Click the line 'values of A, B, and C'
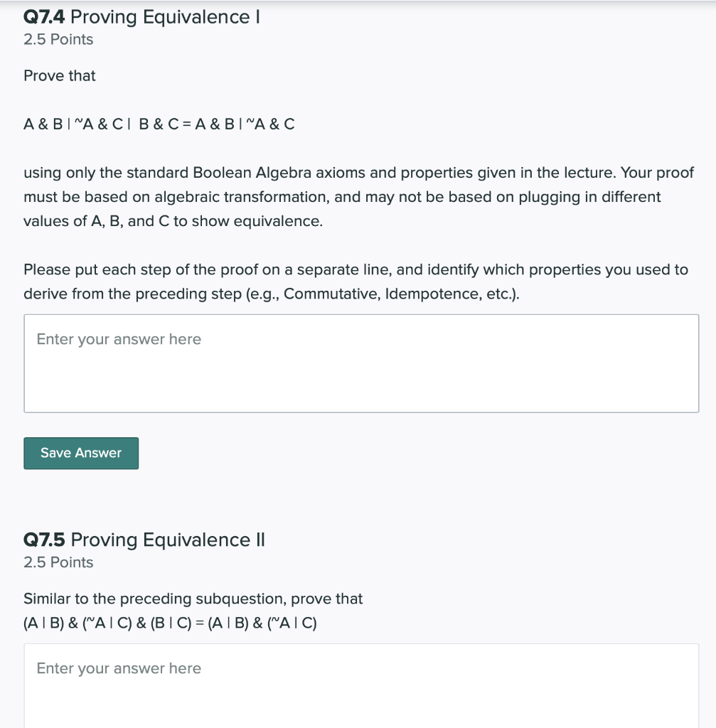The width and height of the screenshot is (716, 728). 173,221
